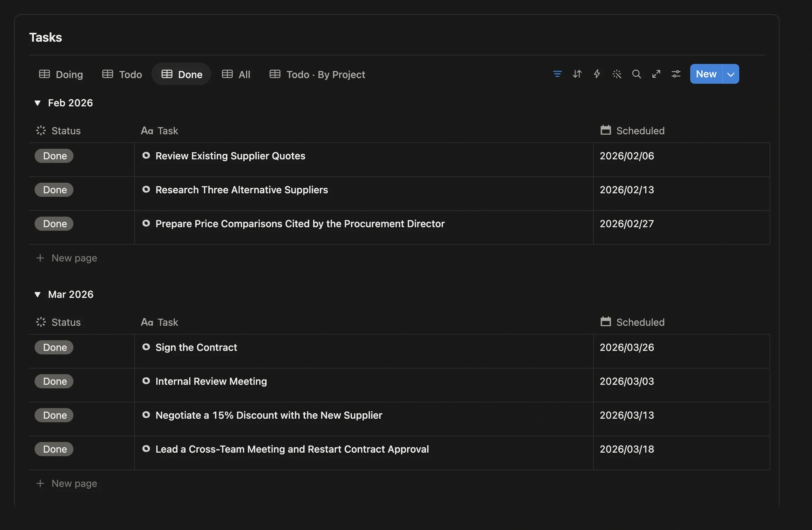
Task: Open task Prepare Price Comparisons Cited by Procurement Director
Action: [x=300, y=224]
